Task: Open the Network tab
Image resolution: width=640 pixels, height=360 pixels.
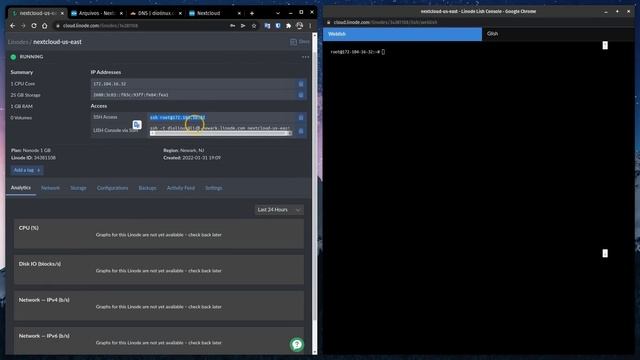Action: [50, 188]
